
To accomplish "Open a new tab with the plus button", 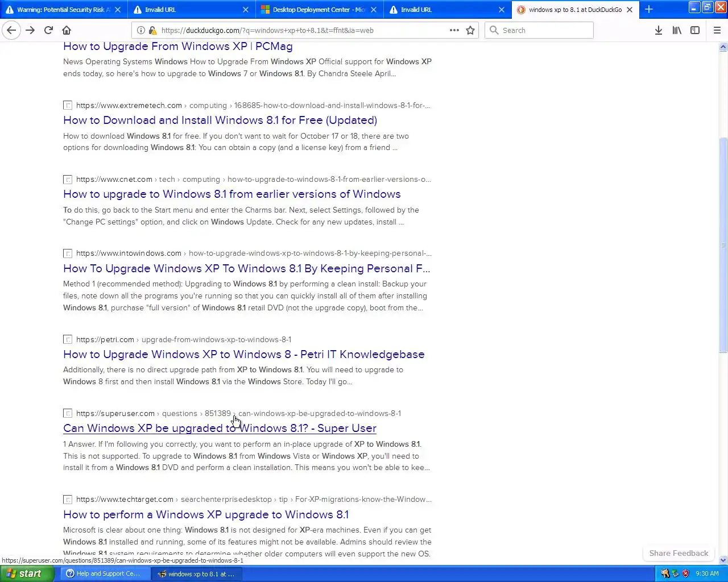I will (x=649, y=9).
